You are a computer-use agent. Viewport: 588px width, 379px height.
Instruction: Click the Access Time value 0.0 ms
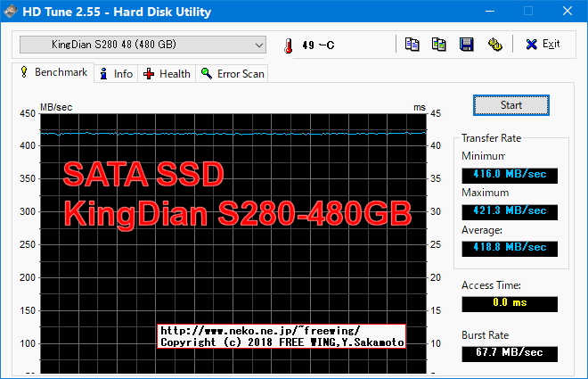click(510, 303)
